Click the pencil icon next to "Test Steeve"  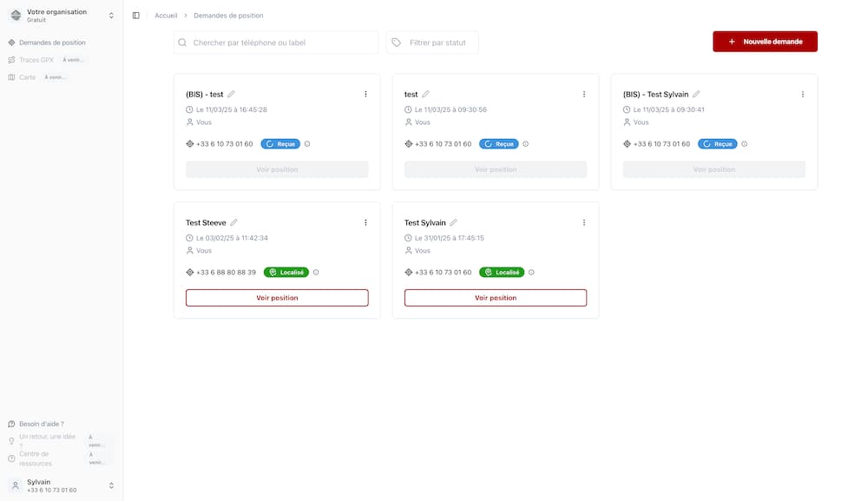pyautogui.click(x=233, y=223)
